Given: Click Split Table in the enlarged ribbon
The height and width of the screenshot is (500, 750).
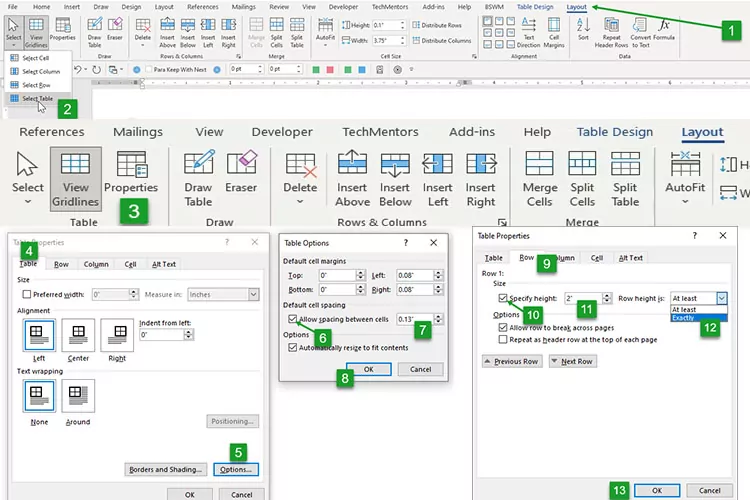Looking at the screenshot, I should tap(625, 179).
